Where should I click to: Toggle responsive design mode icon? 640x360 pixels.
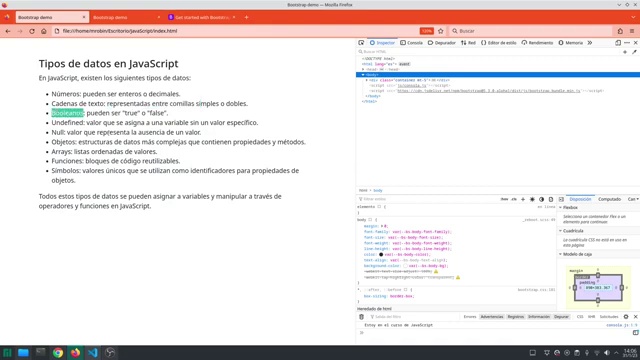tap(618, 42)
